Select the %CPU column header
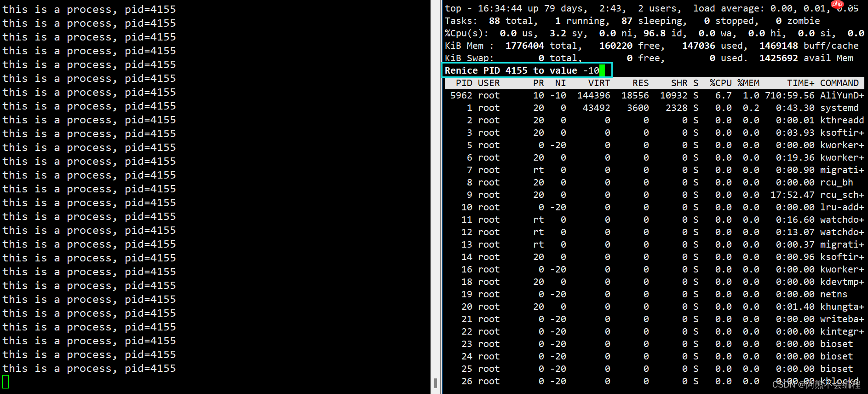Screen dimensions: 868x394 (720, 83)
